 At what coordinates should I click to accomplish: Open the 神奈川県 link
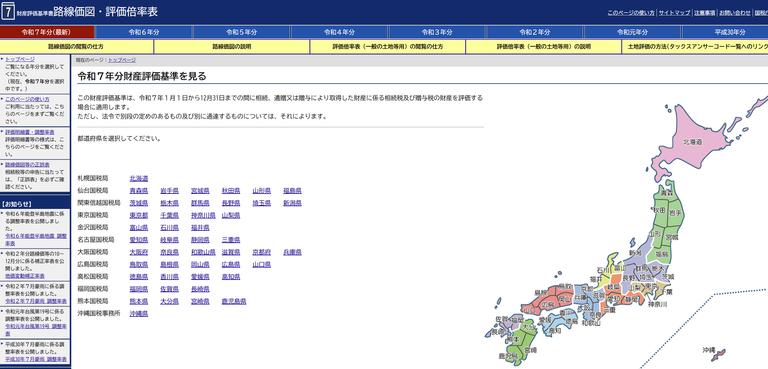(x=203, y=215)
